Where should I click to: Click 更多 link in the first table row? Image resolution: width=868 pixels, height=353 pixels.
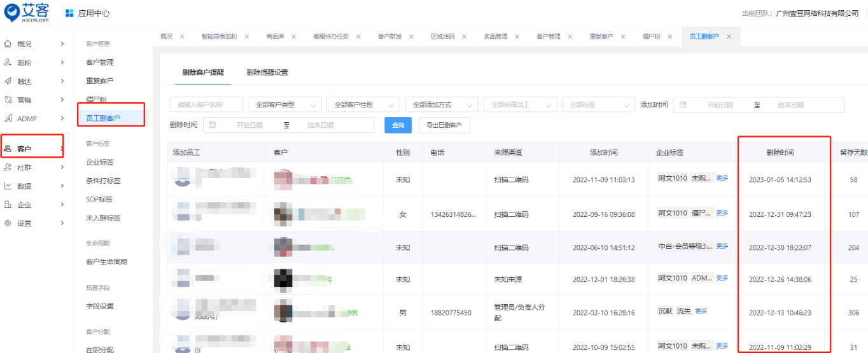(722, 178)
